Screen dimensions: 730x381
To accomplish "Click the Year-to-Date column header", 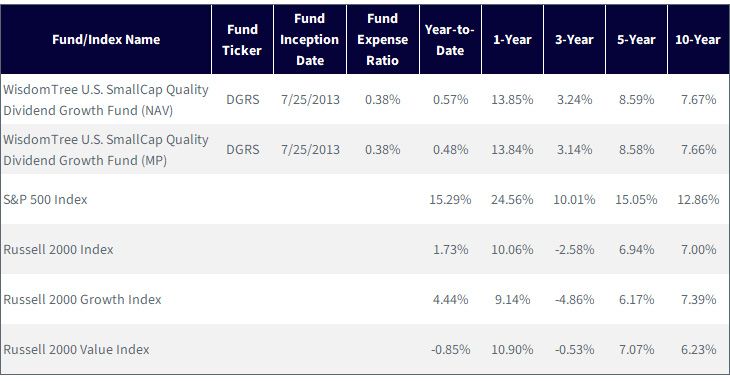I will (450, 40).
